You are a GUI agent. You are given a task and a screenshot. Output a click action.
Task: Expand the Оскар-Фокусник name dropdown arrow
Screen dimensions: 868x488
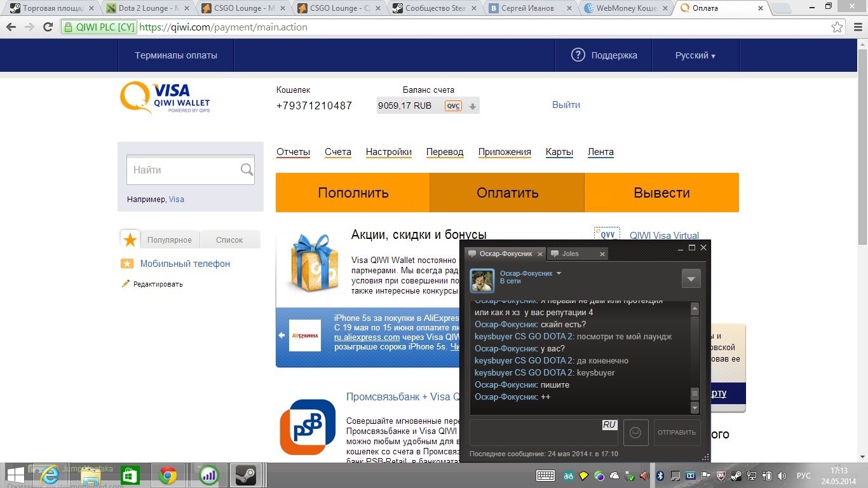tap(559, 273)
